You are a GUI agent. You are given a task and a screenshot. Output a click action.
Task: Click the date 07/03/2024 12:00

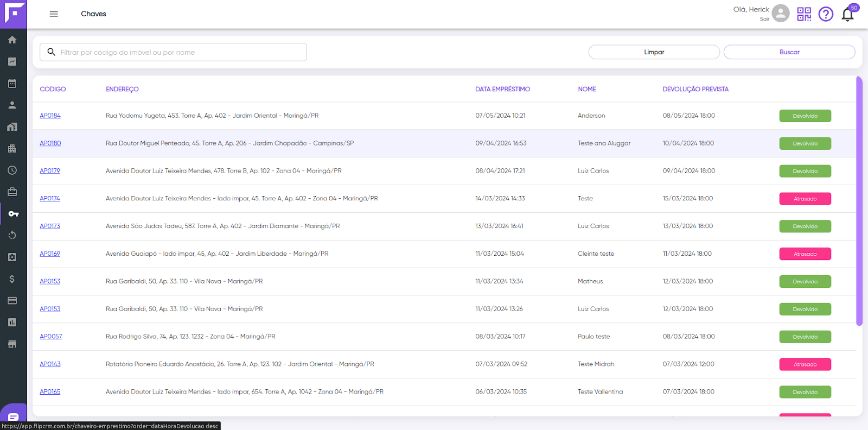(x=688, y=364)
